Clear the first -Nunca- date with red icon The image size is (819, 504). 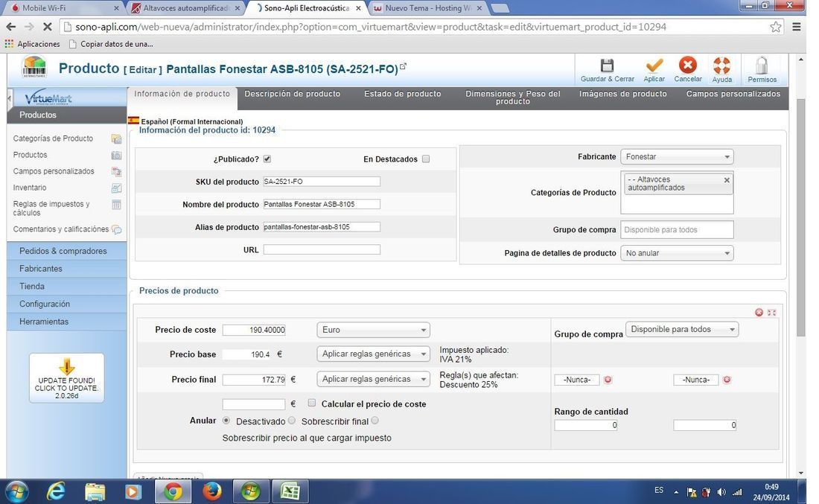click(x=608, y=380)
